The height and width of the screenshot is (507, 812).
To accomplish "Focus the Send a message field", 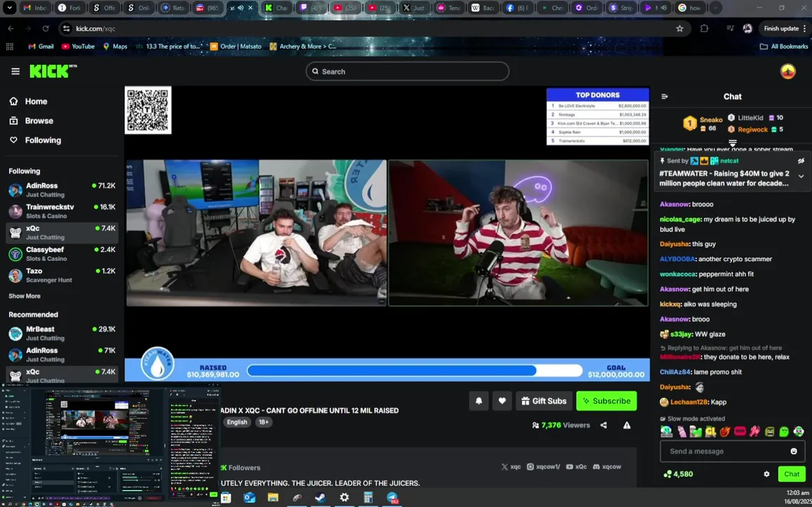I will click(x=732, y=451).
